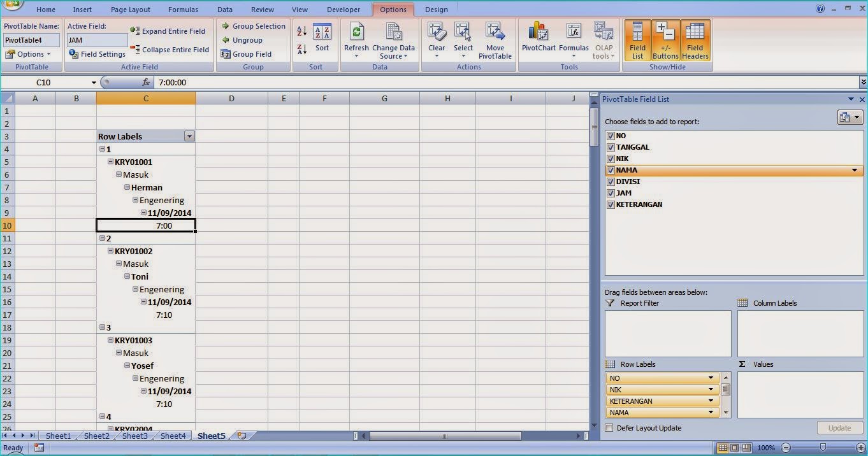The width and height of the screenshot is (868, 456).
Task: Check the Defer Layout Update checkbox
Action: 609,427
